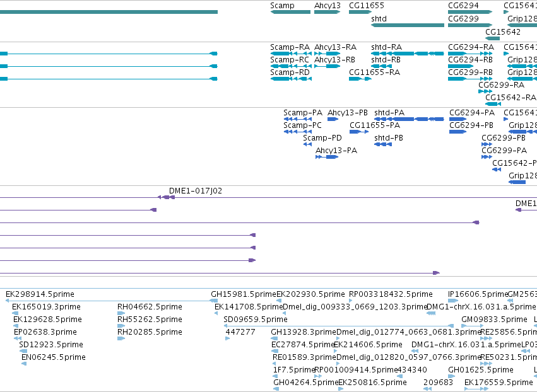Viewport: 537px width, 392px height.
Task: Open the CG6299-PA coding feature
Action: (x=487, y=157)
